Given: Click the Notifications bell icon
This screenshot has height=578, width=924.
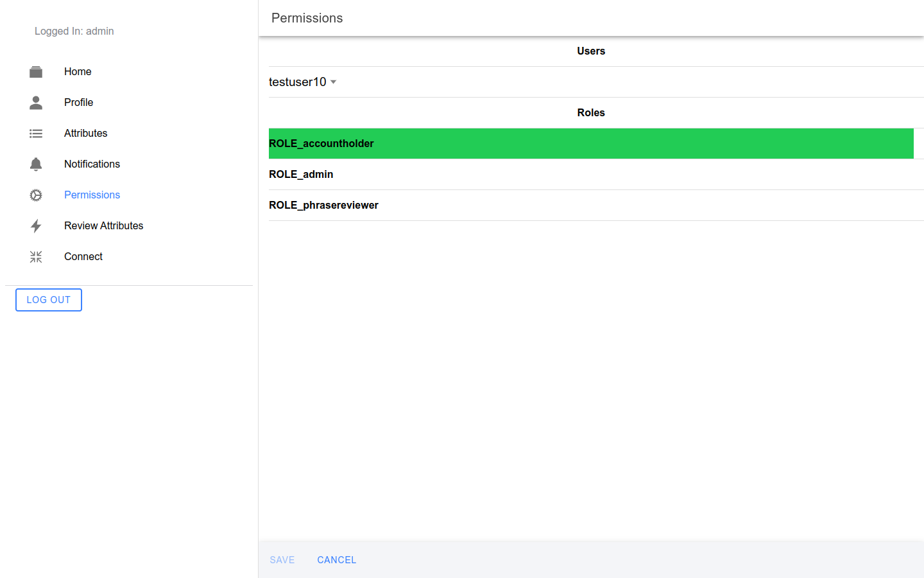Looking at the screenshot, I should pos(36,164).
